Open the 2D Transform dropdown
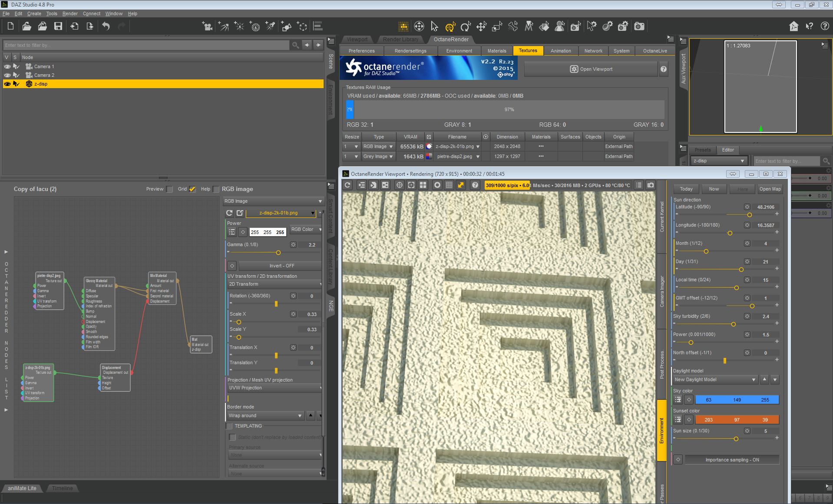This screenshot has width=833, height=504. tap(274, 284)
